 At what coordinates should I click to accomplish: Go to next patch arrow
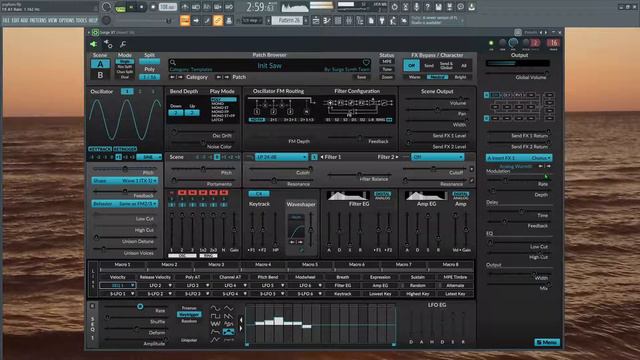point(227,77)
